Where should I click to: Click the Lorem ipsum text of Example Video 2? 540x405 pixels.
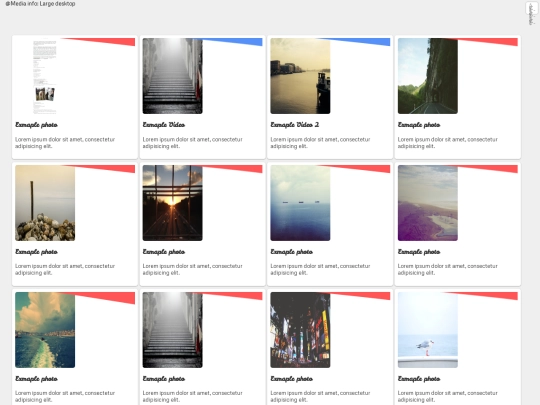[320, 143]
